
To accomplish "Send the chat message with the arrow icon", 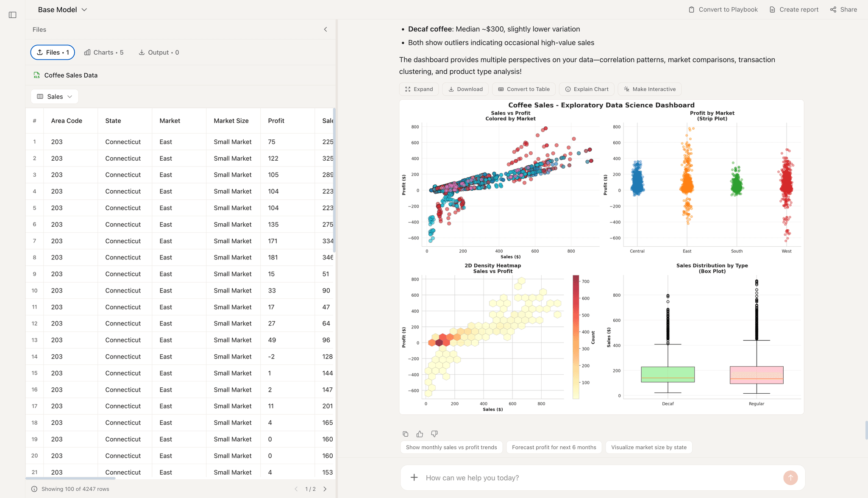I will pyautogui.click(x=790, y=478).
